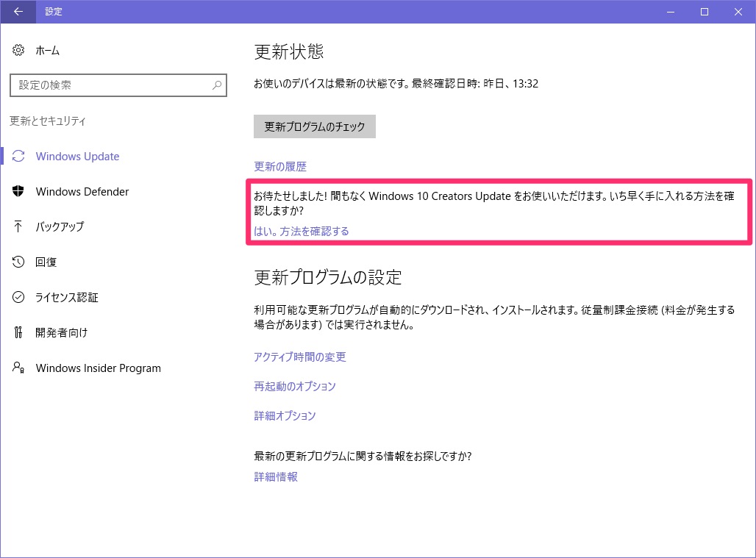Focus the 設定の検索 search field
Viewport: 756px width, 558px height.
(x=118, y=85)
